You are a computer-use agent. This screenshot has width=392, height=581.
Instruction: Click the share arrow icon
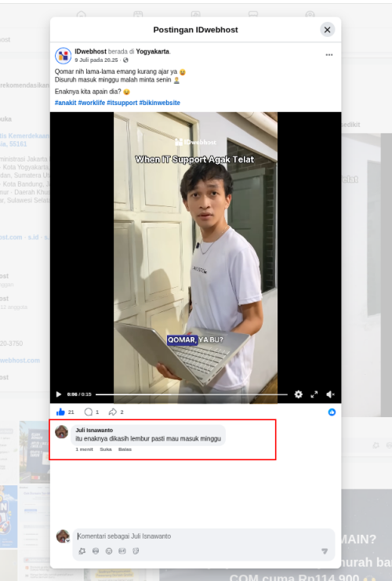pyautogui.click(x=113, y=412)
